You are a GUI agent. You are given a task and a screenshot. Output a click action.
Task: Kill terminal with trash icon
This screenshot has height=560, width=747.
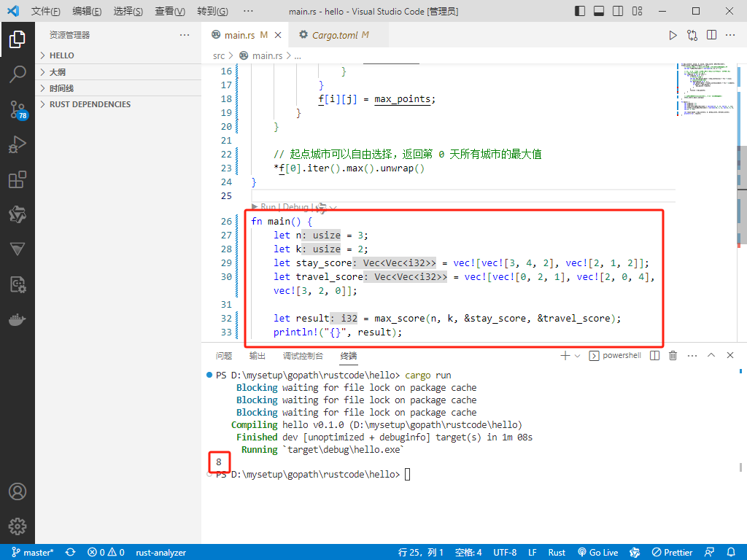(673, 356)
